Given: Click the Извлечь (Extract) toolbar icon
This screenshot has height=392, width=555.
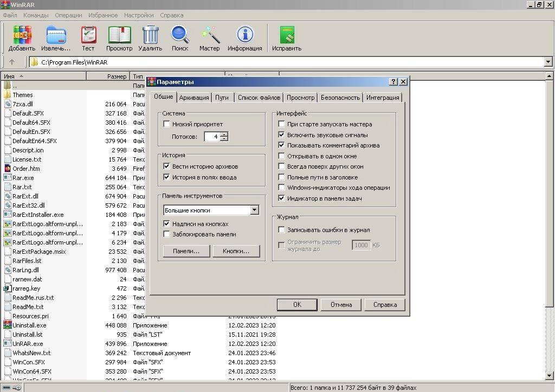Looking at the screenshot, I should (x=56, y=35).
